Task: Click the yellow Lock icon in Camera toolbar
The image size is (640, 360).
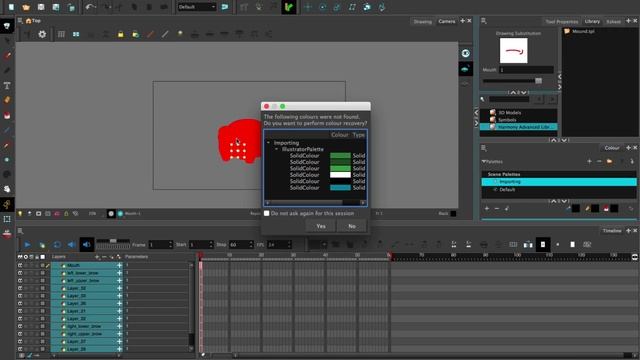Action: (120, 34)
